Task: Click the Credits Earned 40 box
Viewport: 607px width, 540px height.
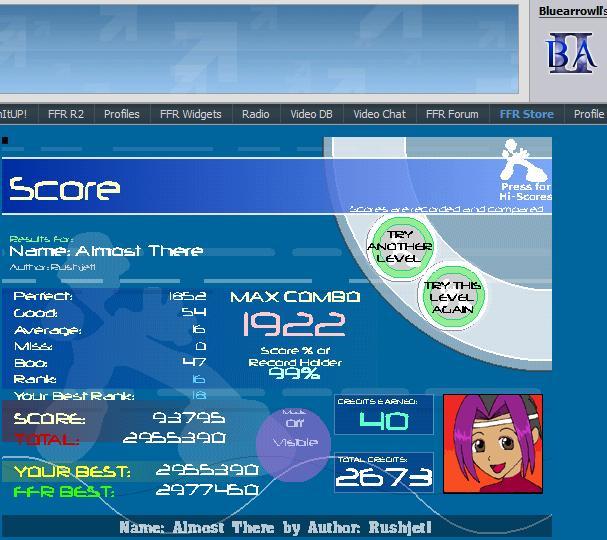Action: coord(384,415)
